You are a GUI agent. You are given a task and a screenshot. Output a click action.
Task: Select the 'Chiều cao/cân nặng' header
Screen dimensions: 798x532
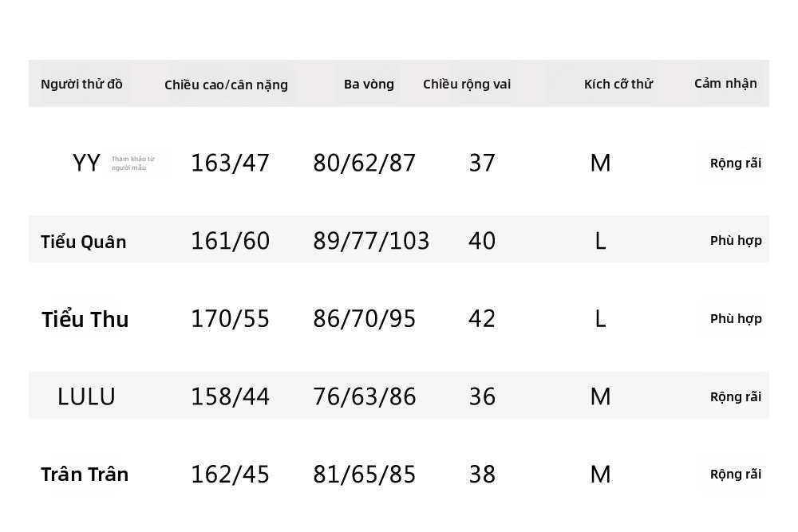pyautogui.click(x=226, y=85)
